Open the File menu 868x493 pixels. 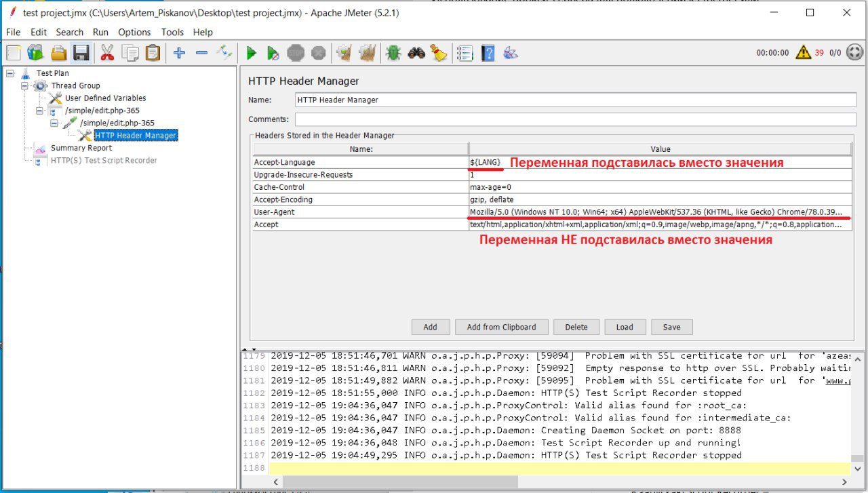coord(13,32)
